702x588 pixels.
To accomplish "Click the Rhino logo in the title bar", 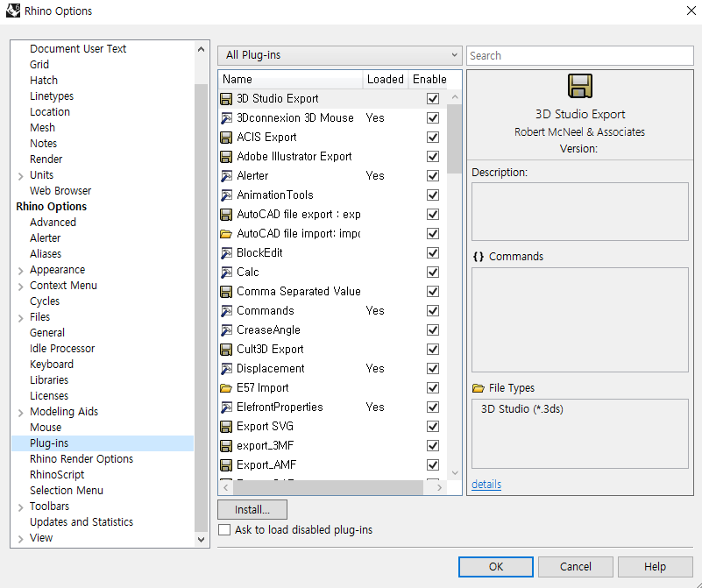I will (13, 11).
